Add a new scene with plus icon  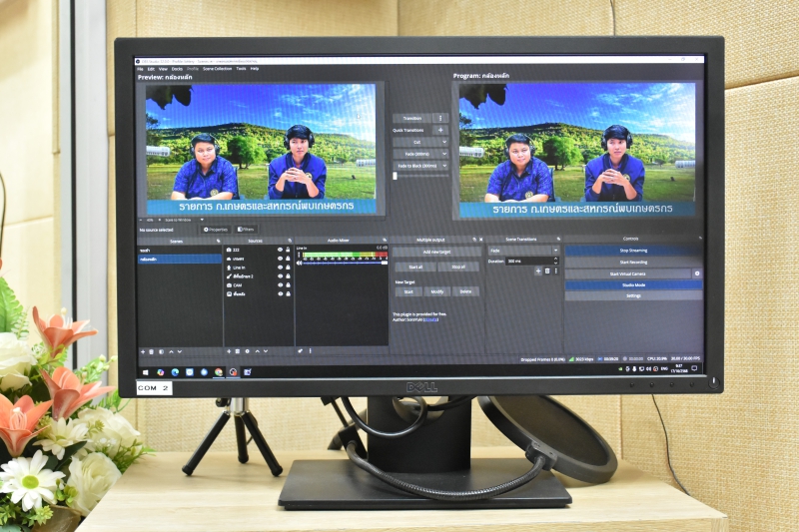[x=143, y=351]
